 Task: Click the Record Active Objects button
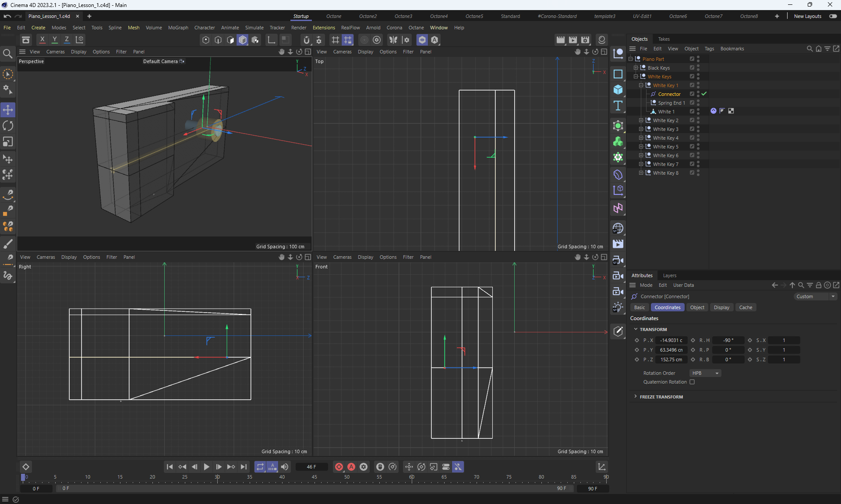[339, 467]
